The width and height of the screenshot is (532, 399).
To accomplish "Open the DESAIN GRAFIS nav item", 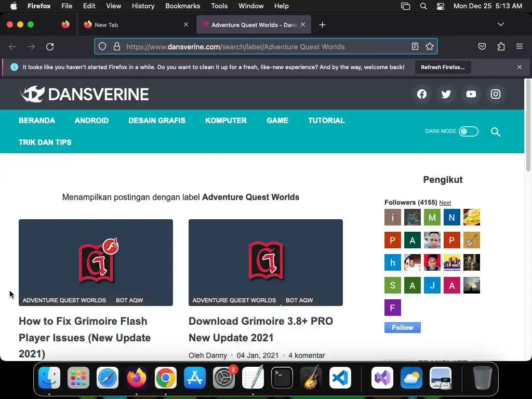I will (x=157, y=121).
